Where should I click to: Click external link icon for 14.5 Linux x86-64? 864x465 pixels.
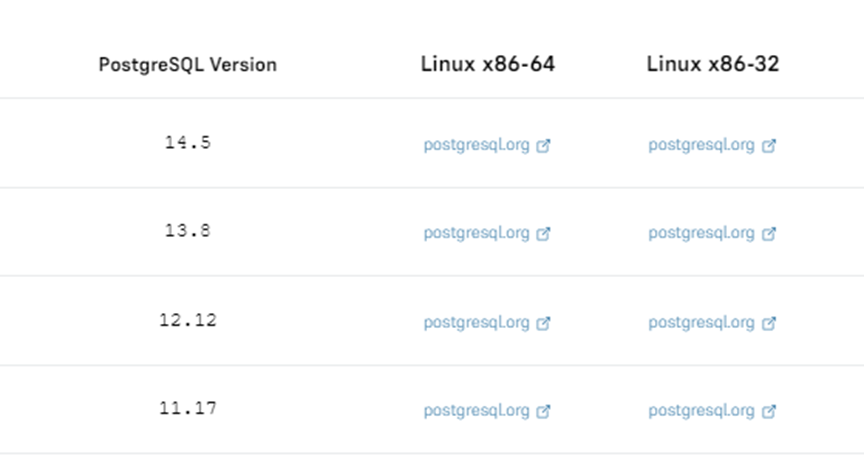[x=543, y=145]
